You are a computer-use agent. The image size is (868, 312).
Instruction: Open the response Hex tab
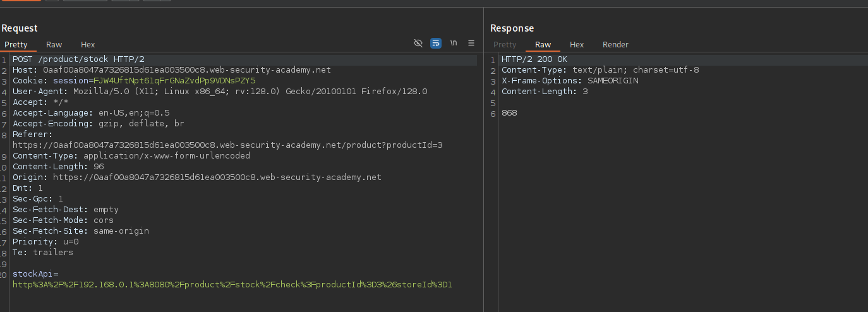pos(577,44)
